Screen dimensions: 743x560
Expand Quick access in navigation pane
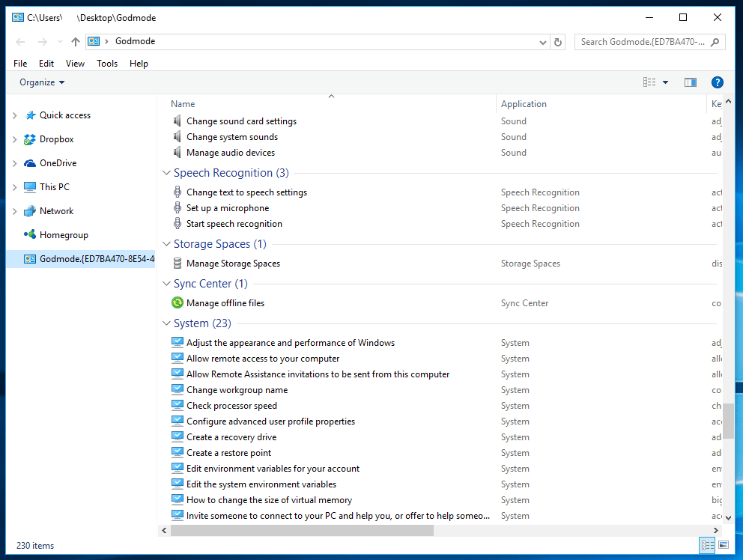pyautogui.click(x=15, y=115)
